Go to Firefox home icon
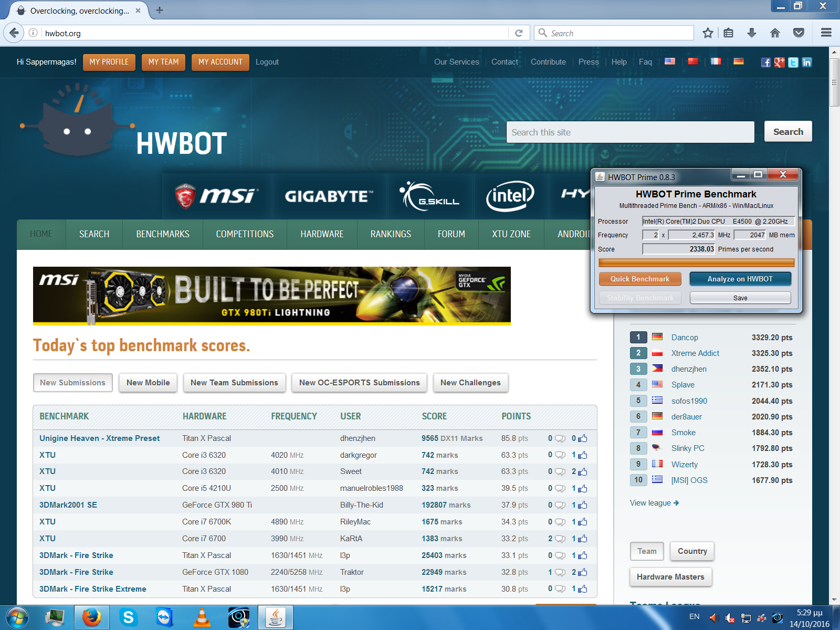This screenshot has width=840, height=630. pyautogui.click(x=775, y=33)
